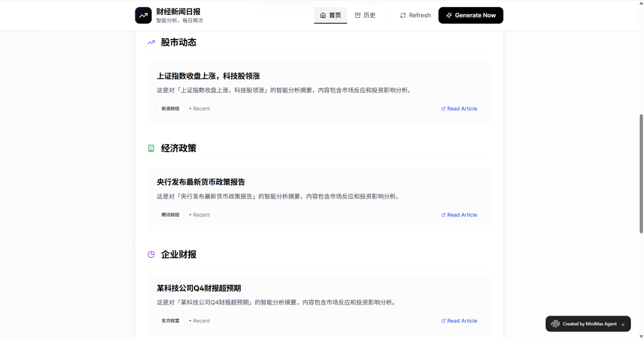The width and height of the screenshot is (644, 339).
Task: Click the scrollbar down arrow
Action: [641, 336]
